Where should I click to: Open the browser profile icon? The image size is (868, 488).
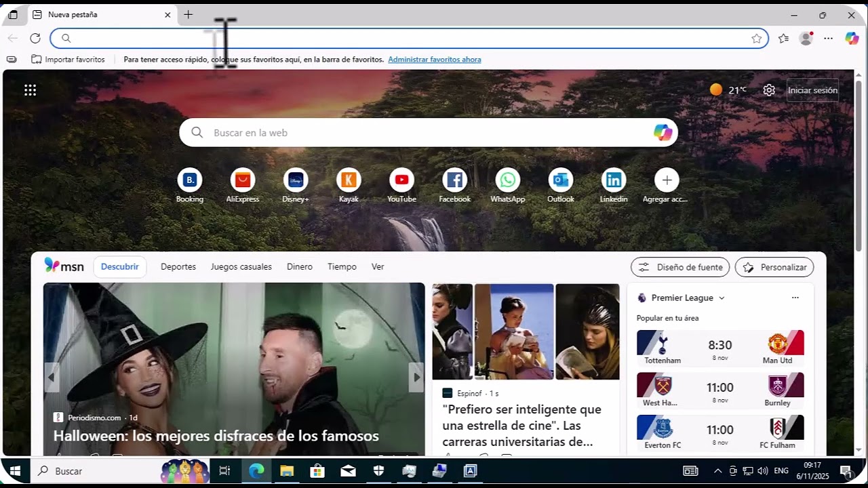(x=806, y=39)
